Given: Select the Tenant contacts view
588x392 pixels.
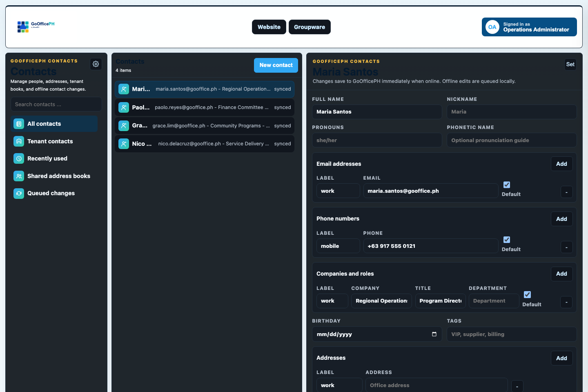Looking at the screenshot, I should (x=54, y=141).
